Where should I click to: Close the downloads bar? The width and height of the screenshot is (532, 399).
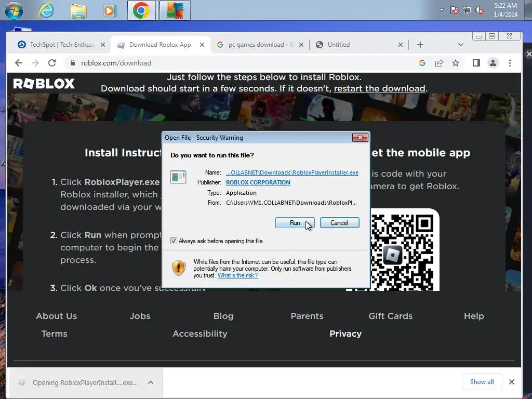click(512, 382)
